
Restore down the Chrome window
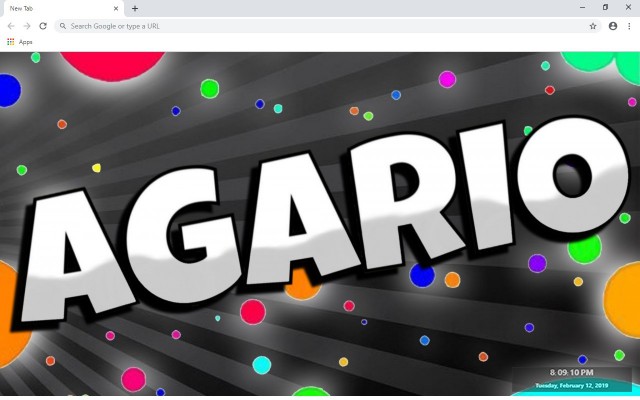point(605,7)
